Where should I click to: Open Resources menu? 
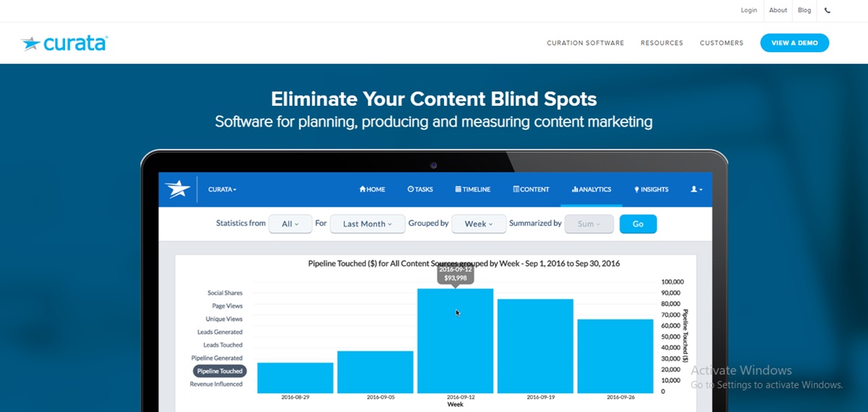tap(662, 43)
